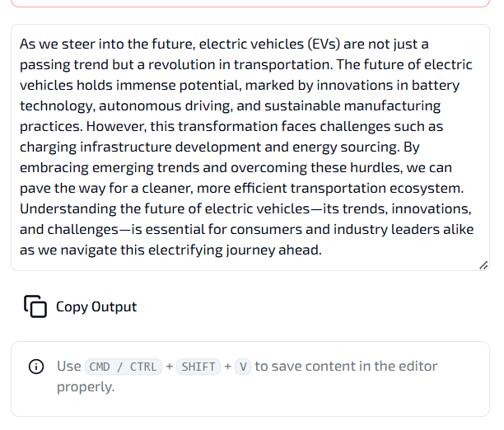Screen dimensions: 504x430
Task: Place cursor on the word 'revolution'
Action: click(x=182, y=64)
